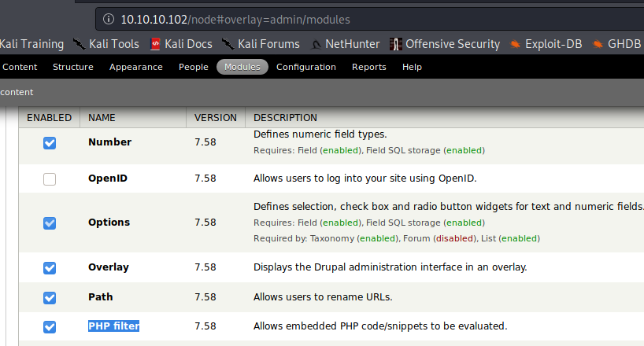Viewport: 644px width, 346px height.
Task: Switch to the Modules admin menu
Action: 242,67
